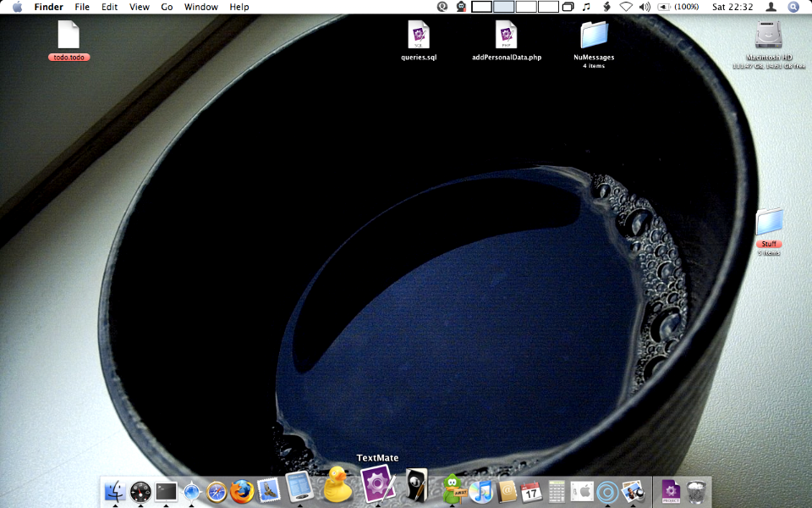Open the user account silhouette menu
Screen dimensions: 812x508
pos(771,7)
